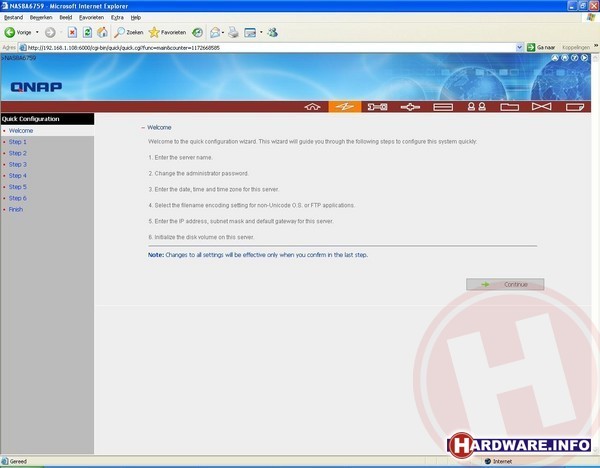The image size is (600, 468).
Task: Open the last note-shaped icon in the red bar
Action: click(575, 107)
